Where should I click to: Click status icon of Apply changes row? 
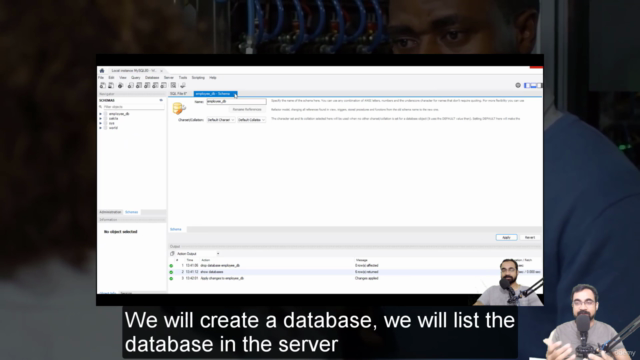coord(171,278)
